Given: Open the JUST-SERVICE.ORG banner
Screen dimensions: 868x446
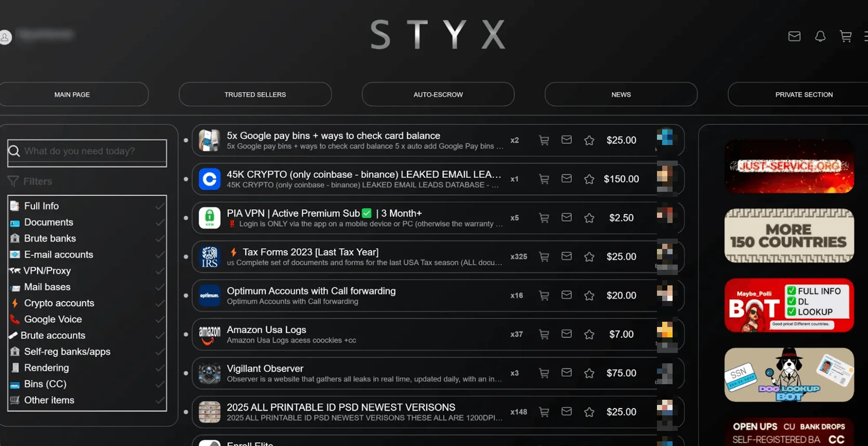Looking at the screenshot, I should (x=789, y=166).
